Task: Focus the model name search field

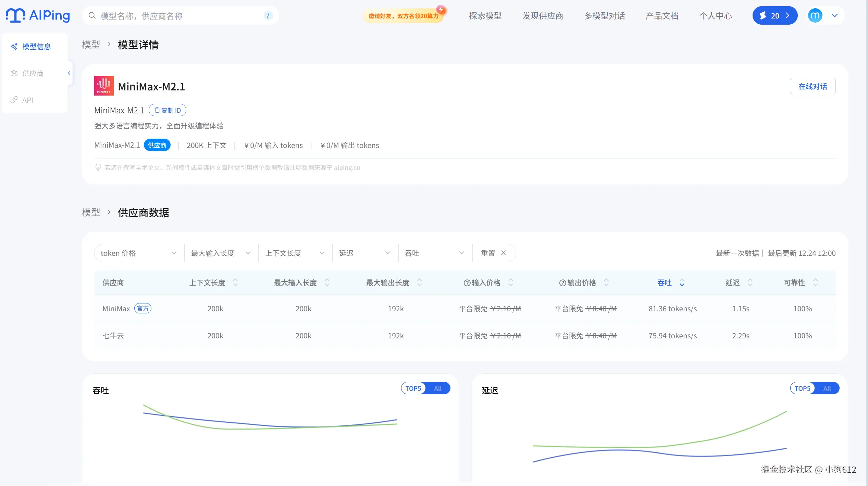Action: point(178,16)
